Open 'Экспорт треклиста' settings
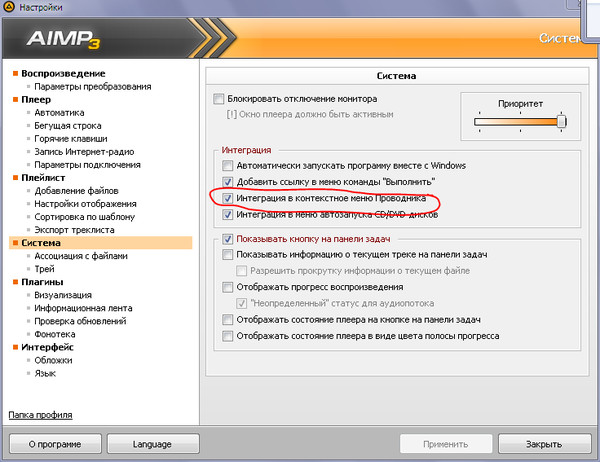This screenshot has height=462, width=600. 74,230
